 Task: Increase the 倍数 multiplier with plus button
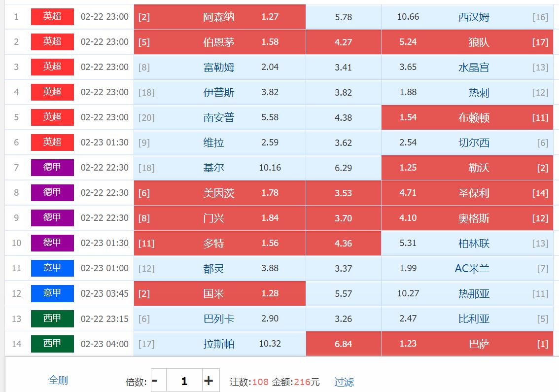pos(210,381)
